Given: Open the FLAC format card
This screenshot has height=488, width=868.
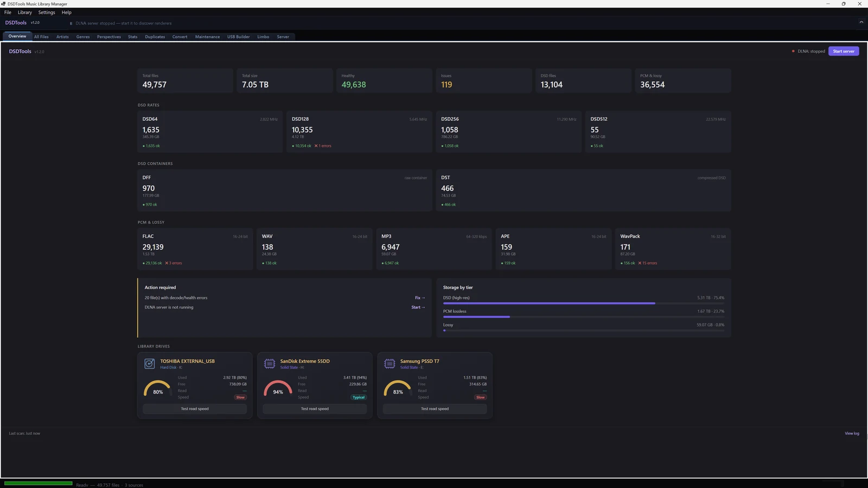Looking at the screenshot, I should click(x=195, y=249).
